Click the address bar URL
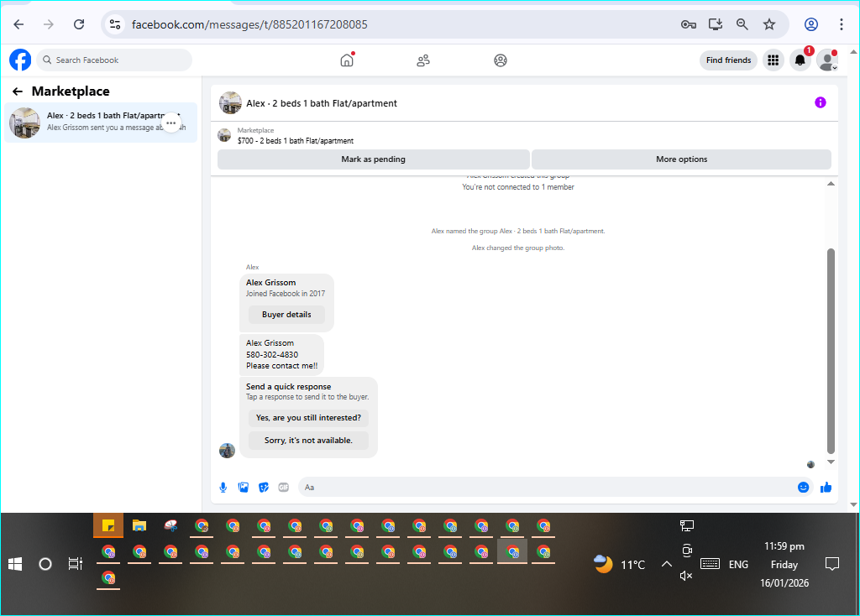The image size is (860, 616). point(249,24)
